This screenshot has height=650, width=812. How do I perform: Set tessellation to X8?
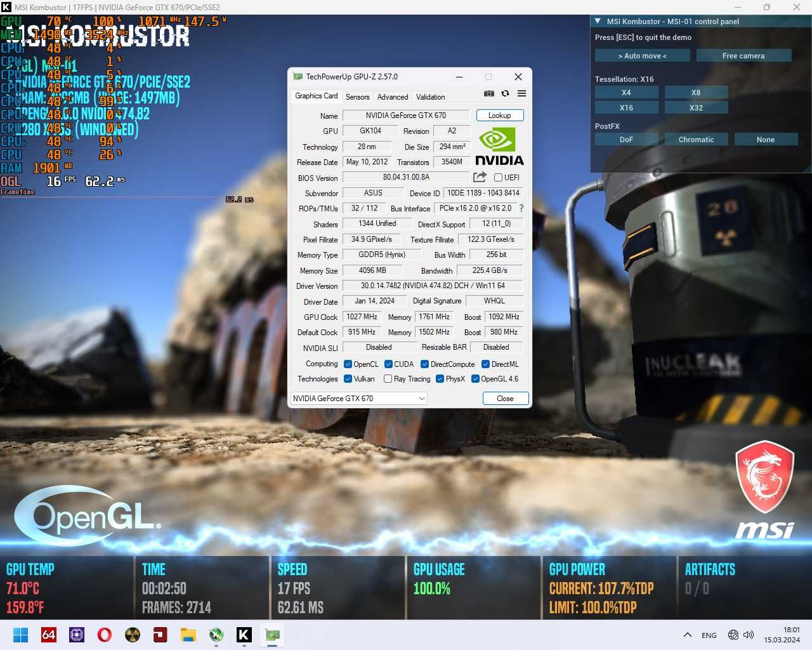(x=696, y=93)
